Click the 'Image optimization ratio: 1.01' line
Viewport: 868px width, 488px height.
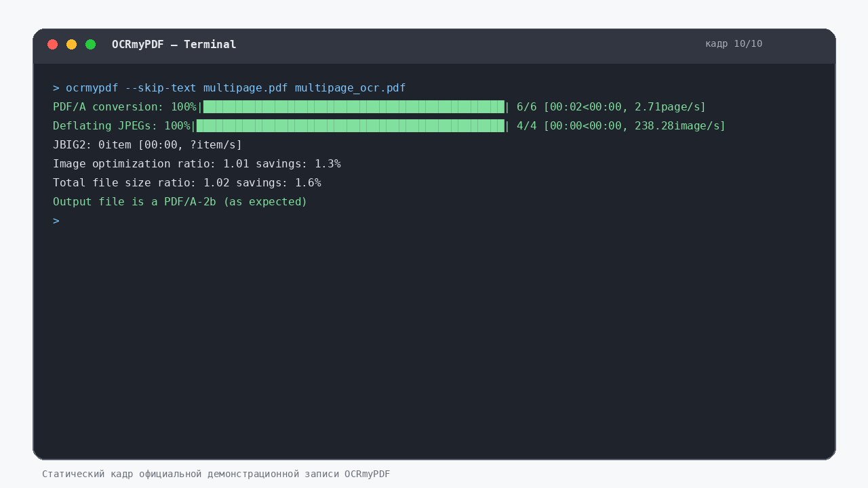197,164
